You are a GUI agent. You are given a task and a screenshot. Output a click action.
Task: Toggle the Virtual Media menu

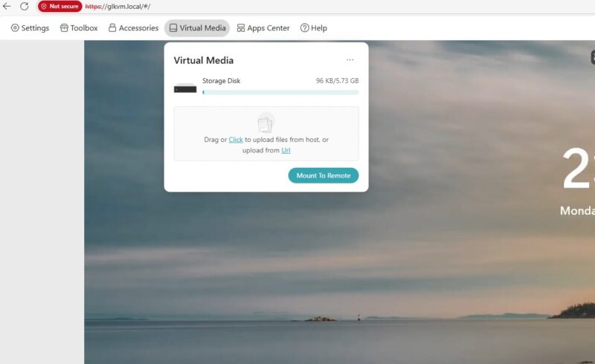click(197, 28)
